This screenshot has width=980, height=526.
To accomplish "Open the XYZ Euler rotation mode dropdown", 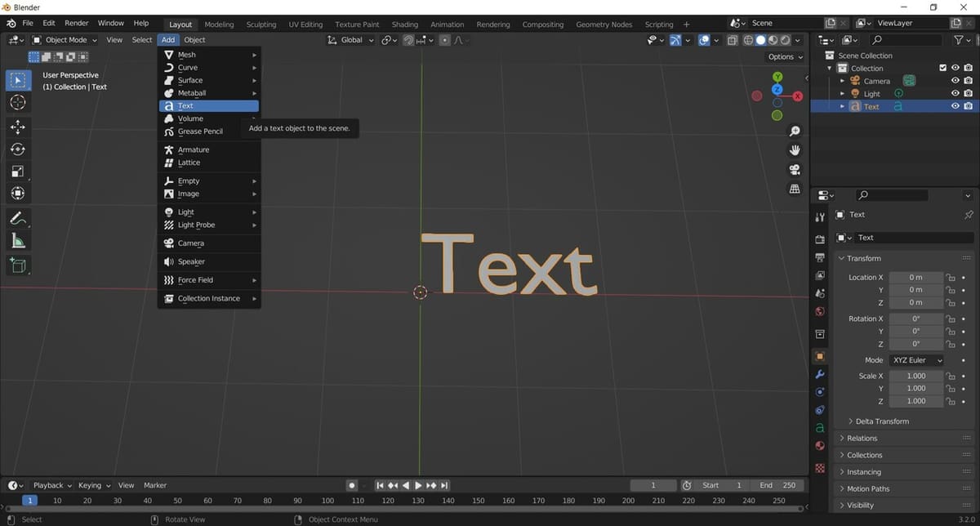I will 916,360.
